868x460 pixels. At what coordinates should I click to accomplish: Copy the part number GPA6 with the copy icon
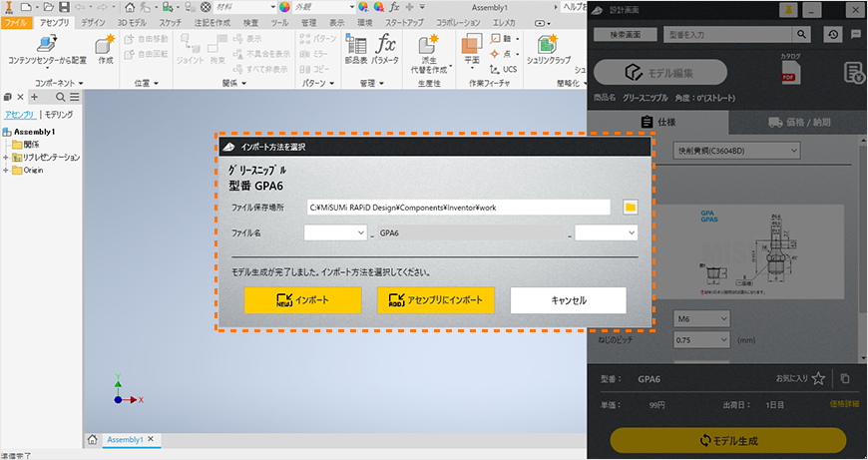click(x=845, y=379)
